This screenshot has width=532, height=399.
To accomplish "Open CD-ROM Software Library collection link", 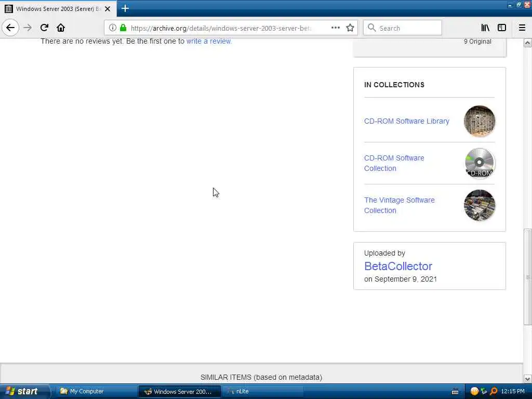I will point(406,121).
